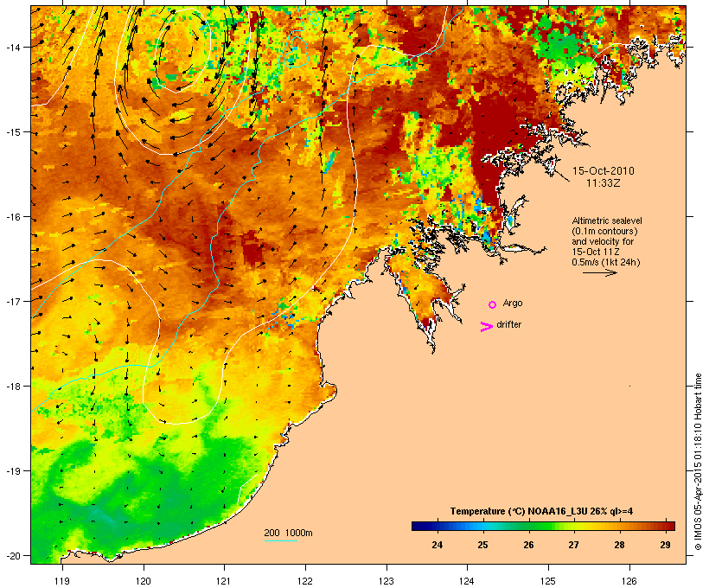Click the -14 latitude axis label

point(12,47)
